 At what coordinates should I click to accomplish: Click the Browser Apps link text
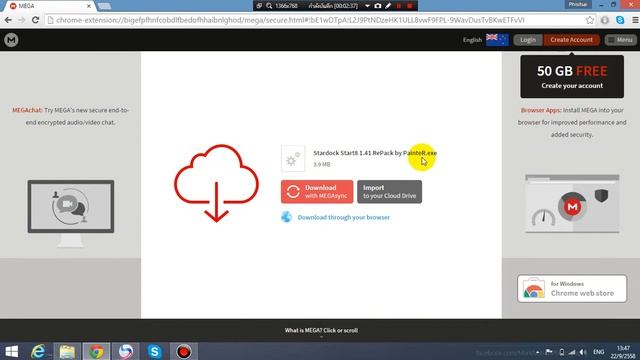(541, 110)
